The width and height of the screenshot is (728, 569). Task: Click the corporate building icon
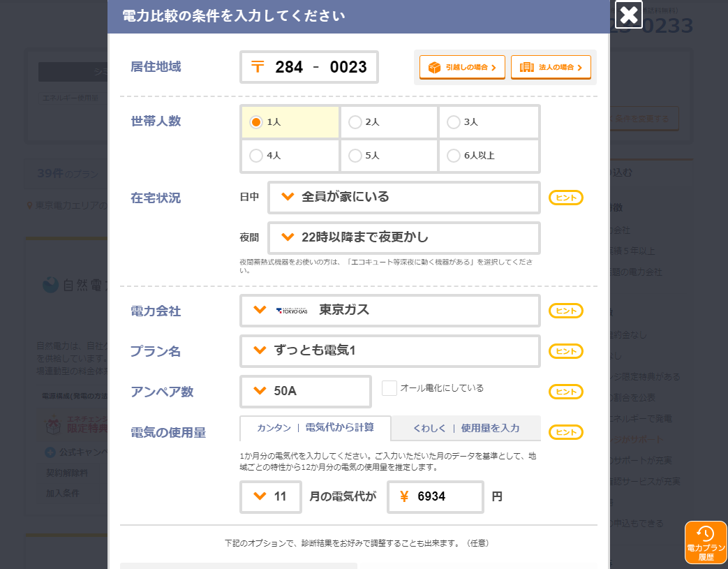point(526,67)
